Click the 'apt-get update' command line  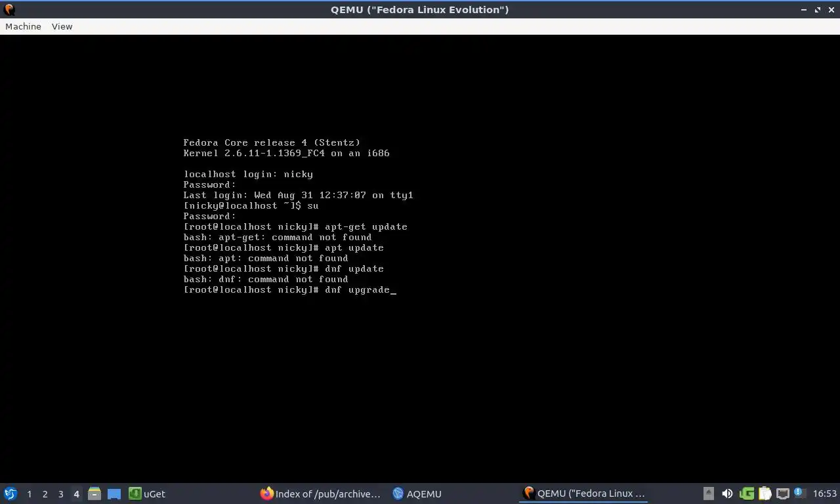click(295, 226)
